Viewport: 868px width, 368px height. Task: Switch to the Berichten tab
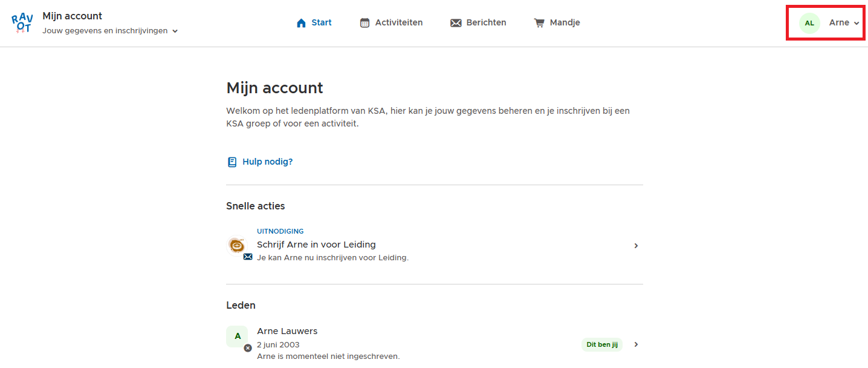point(478,23)
